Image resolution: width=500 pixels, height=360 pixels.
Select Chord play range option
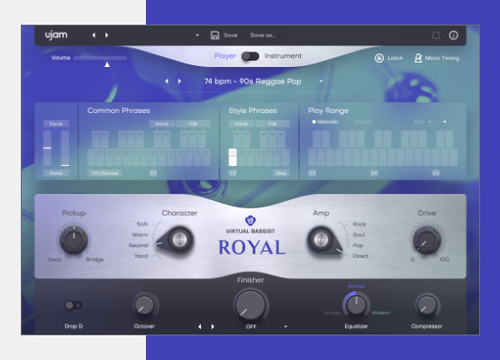[x=362, y=122]
